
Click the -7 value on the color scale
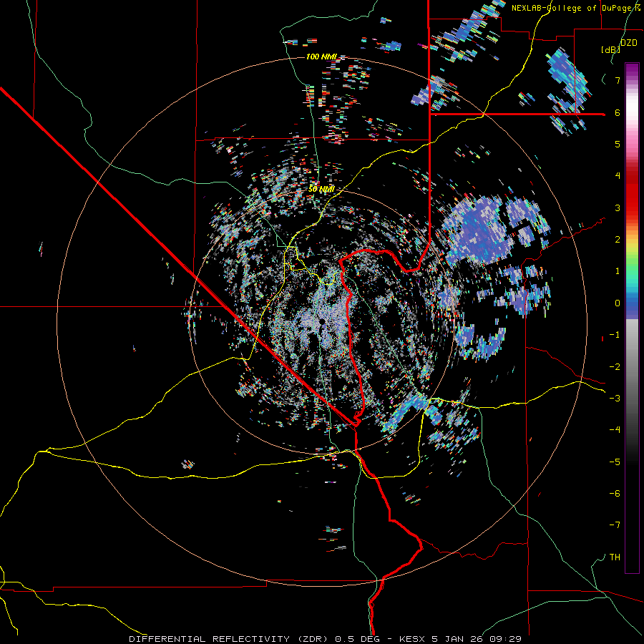[x=615, y=525]
